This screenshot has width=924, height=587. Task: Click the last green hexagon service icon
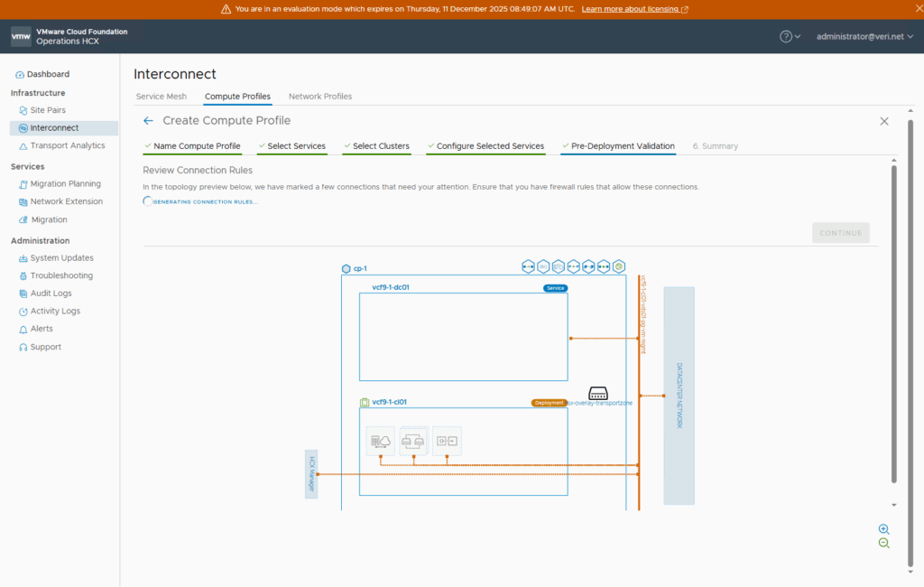(619, 266)
